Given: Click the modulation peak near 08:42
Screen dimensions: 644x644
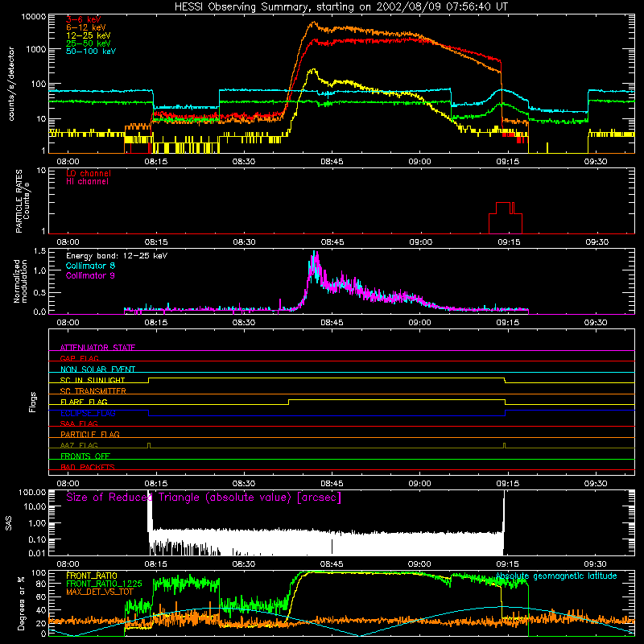Looking at the screenshot, I should (315, 263).
